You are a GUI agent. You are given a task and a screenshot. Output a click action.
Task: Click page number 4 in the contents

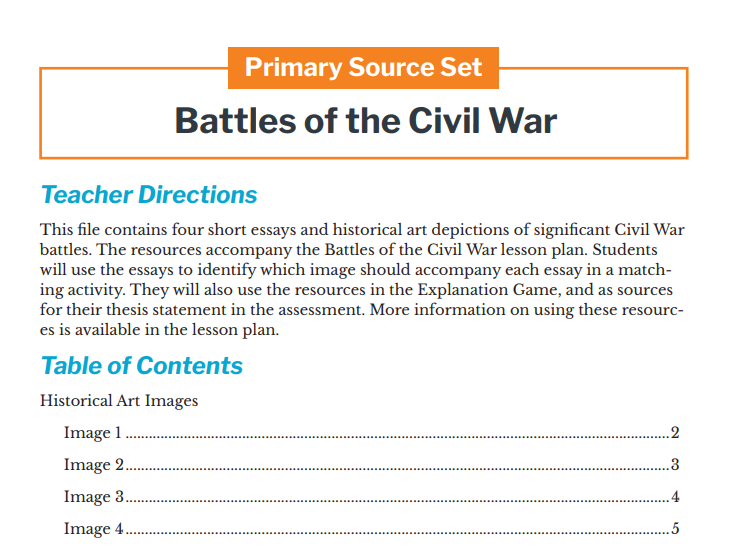coord(675,497)
